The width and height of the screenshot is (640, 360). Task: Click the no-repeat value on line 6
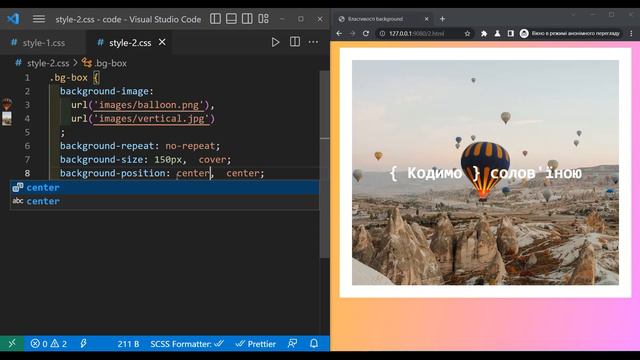[x=190, y=146]
